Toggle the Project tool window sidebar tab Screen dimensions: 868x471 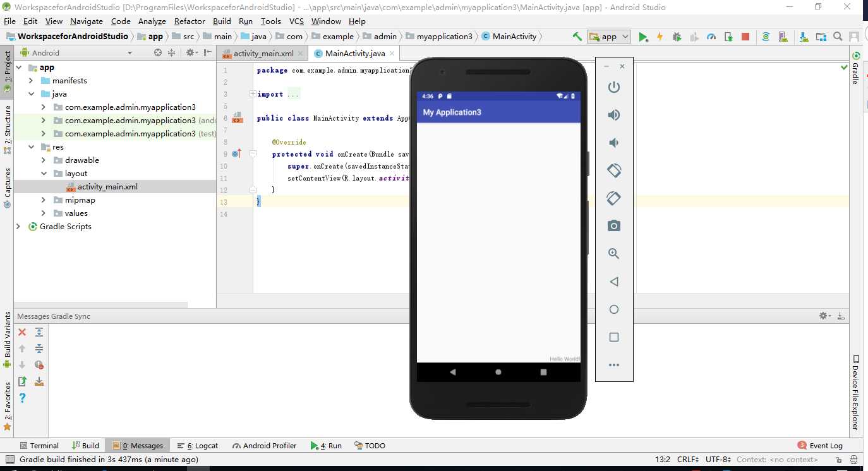[7, 71]
